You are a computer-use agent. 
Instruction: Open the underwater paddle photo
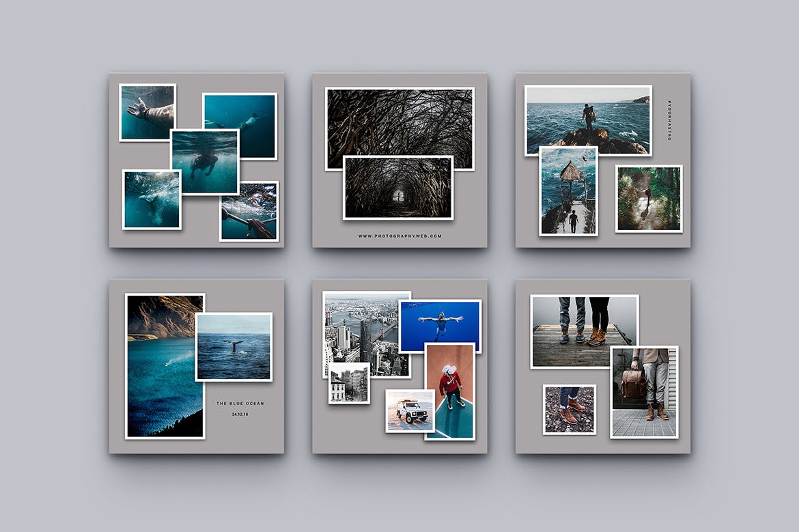pos(249,211)
